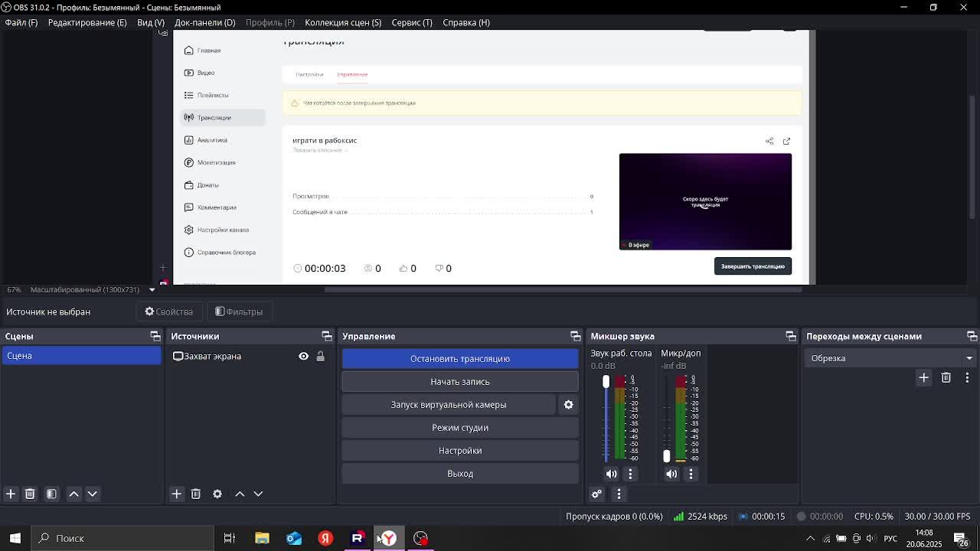Add a scene transition with plus icon
Viewport: 980px width, 551px height.
coord(924,378)
